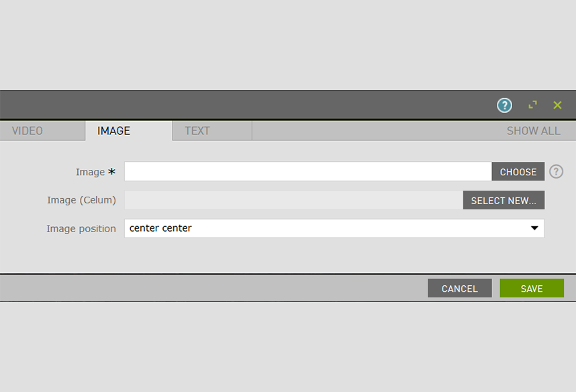The height and width of the screenshot is (392, 576).
Task: Close the dialog with the green X
Action: (x=557, y=105)
